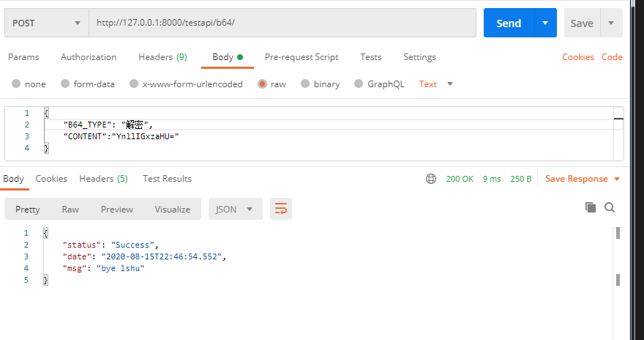Choose GraphQL body type radio
644x340 pixels.
(359, 84)
